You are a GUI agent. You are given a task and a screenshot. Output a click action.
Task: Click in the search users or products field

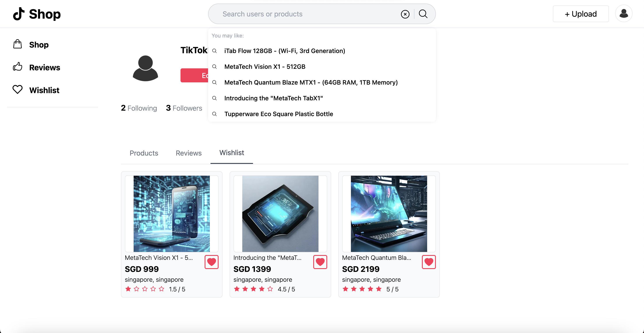point(300,14)
